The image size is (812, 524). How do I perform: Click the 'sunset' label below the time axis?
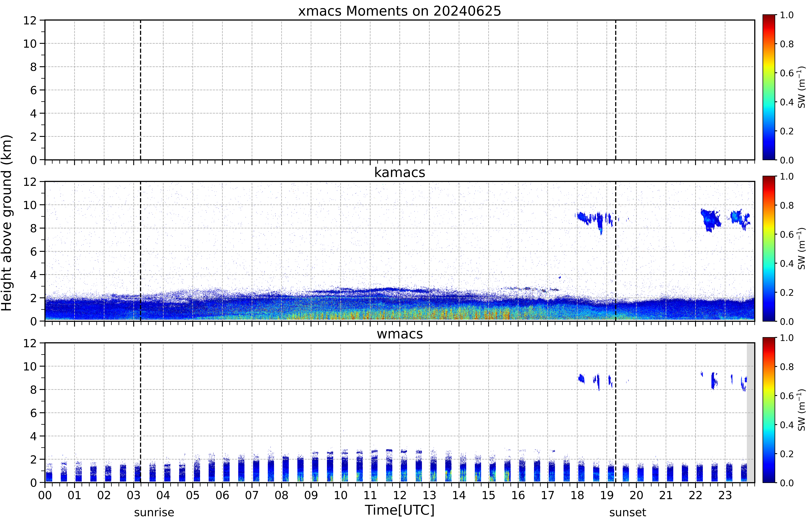(628, 512)
